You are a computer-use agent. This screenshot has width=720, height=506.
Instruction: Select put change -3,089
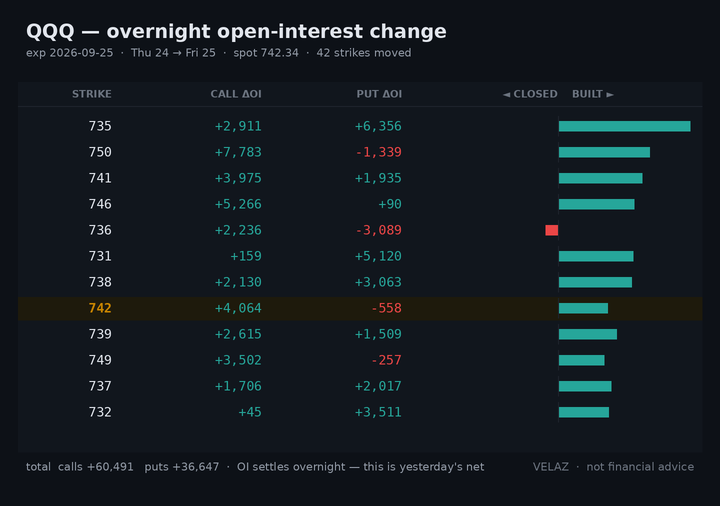pyautogui.click(x=378, y=230)
